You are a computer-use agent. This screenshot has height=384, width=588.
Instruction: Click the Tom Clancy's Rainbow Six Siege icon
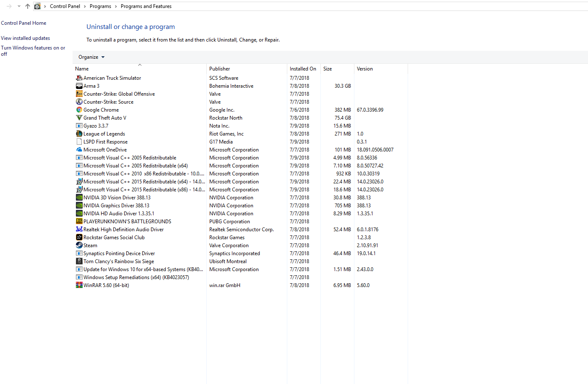[79, 261]
